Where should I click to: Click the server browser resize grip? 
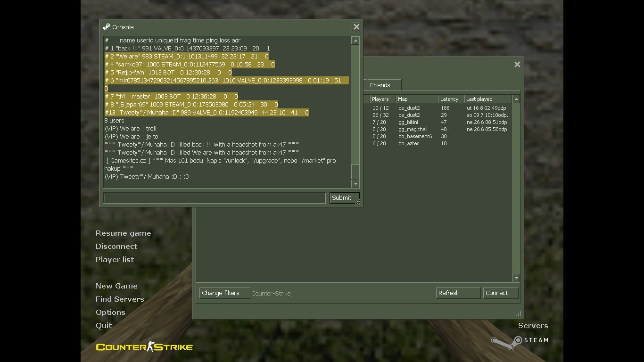pyautogui.click(x=519, y=314)
